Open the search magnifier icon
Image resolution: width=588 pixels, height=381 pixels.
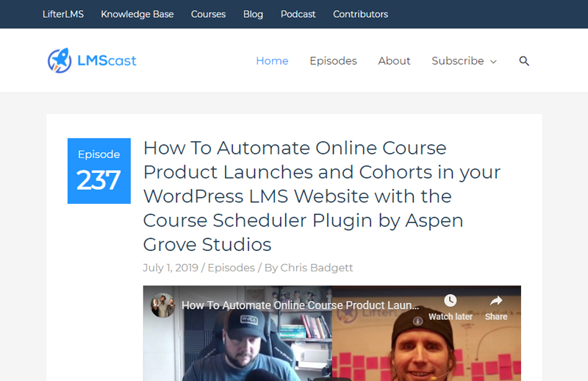pyautogui.click(x=524, y=61)
